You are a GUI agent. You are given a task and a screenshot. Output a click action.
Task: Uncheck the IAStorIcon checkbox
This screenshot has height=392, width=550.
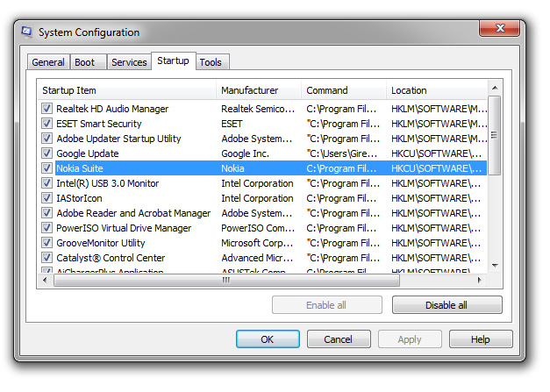pyautogui.click(x=47, y=197)
